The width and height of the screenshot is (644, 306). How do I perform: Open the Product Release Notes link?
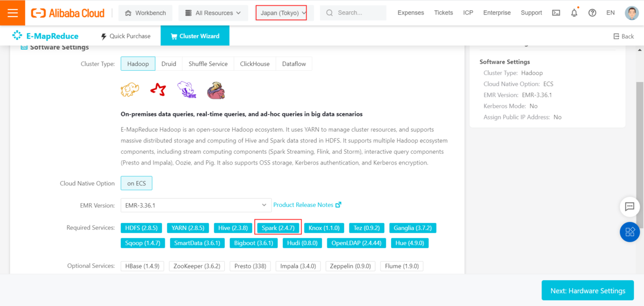coord(303,205)
